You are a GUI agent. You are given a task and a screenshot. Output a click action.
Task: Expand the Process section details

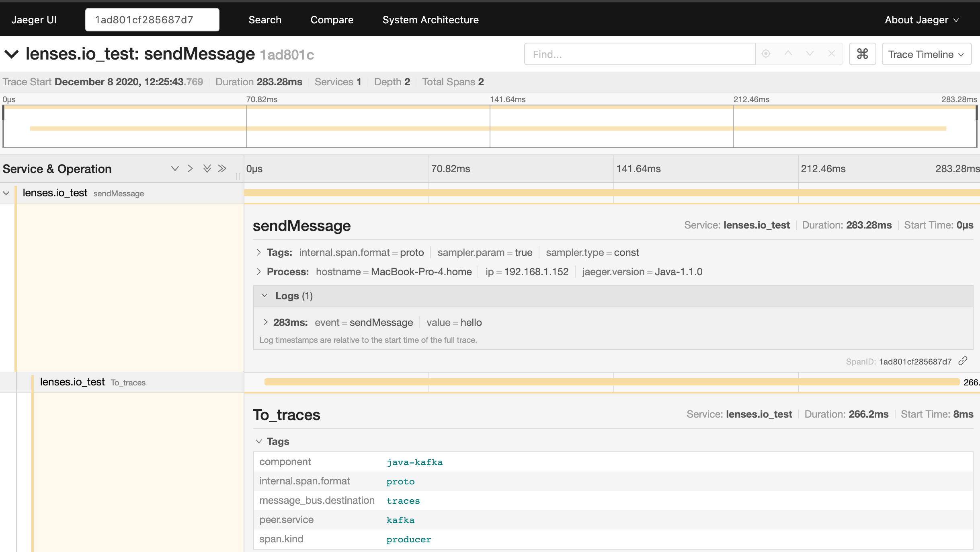click(x=259, y=272)
